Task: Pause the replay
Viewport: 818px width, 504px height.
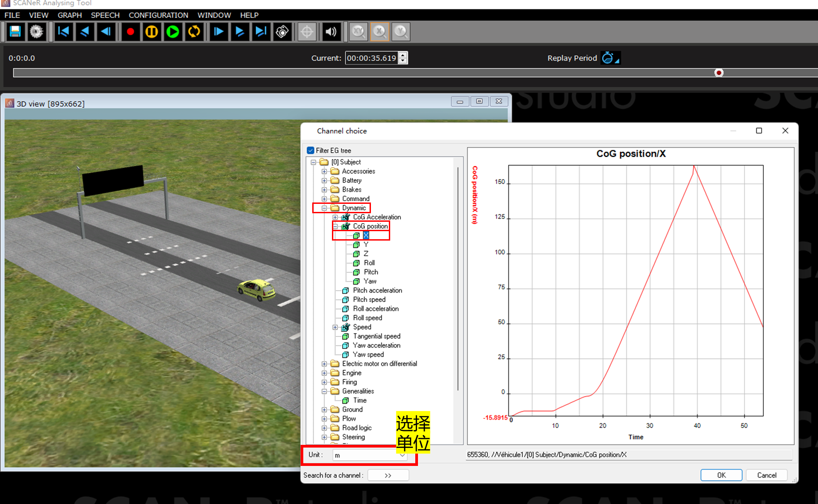Action: pyautogui.click(x=151, y=32)
